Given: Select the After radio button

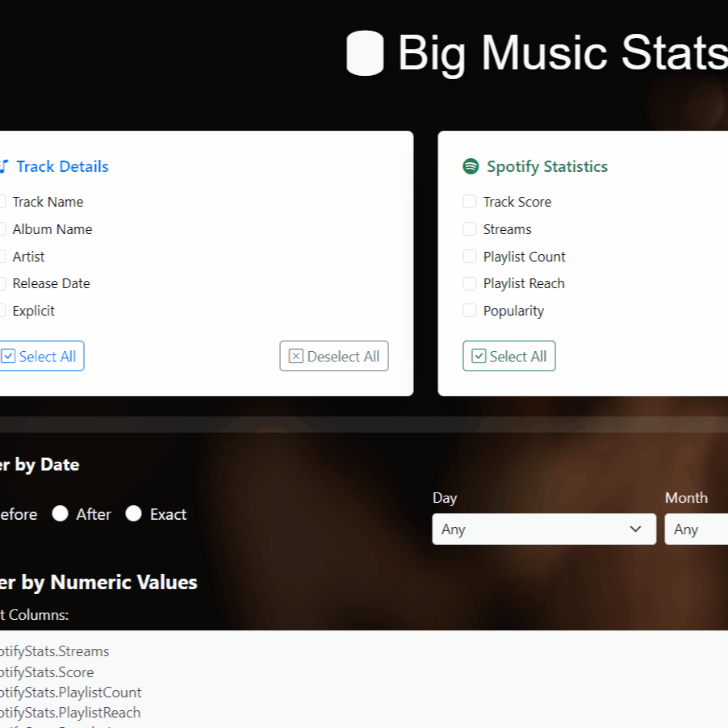Looking at the screenshot, I should 61,514.
